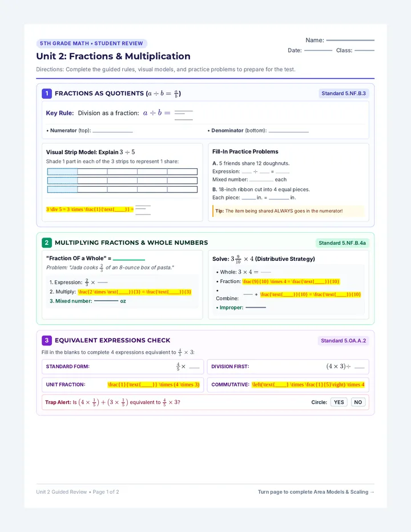The width and height of the screenshot is (411, 532).
Task: Click the Standard 5.OA.A.2 badge
Action: tap(344, 341)
